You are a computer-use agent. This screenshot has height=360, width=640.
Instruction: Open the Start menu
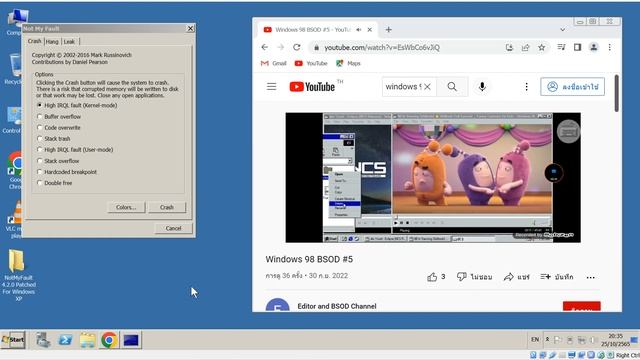[13, 340]
